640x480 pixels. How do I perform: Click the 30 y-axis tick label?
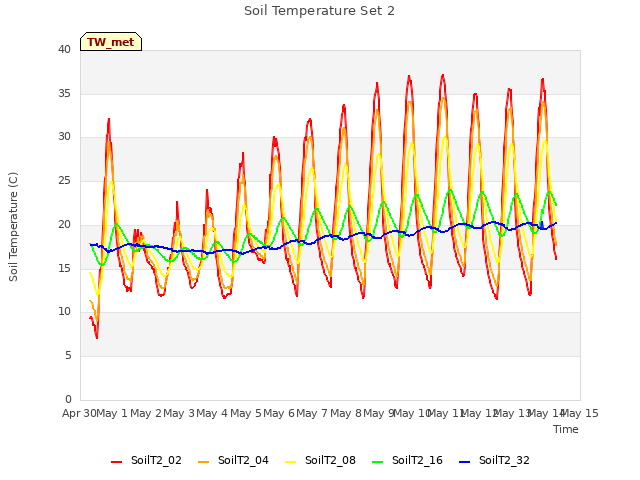tap(64, 137)
